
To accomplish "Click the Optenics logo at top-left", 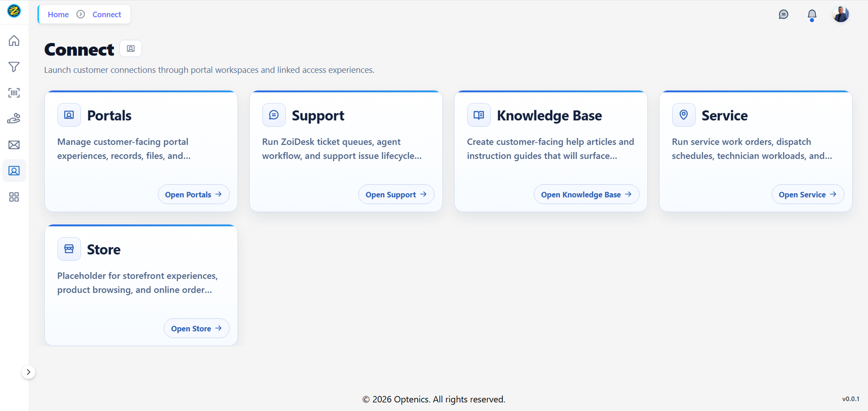I will click(x=14, y=10).
